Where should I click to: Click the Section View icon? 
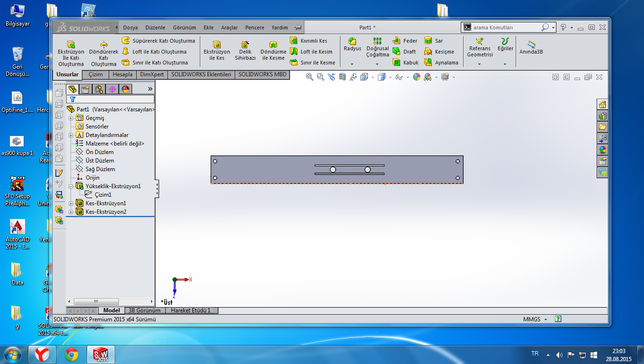pyautogui.click(x=342, y=77)
